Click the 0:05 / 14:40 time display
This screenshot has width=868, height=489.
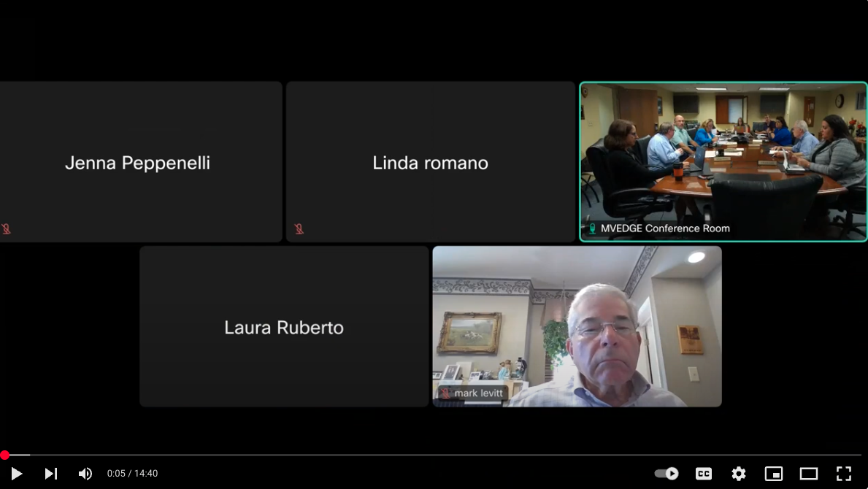click(x=132, y=474)
